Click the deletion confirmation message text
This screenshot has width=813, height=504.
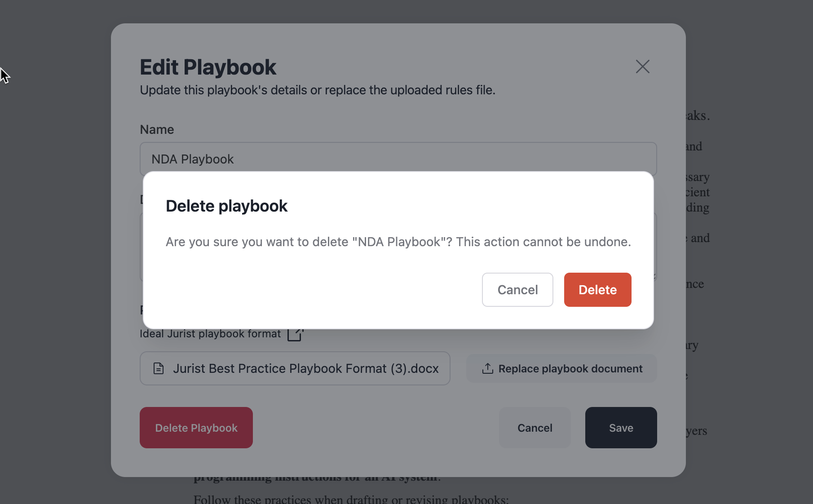pos(398,242)
